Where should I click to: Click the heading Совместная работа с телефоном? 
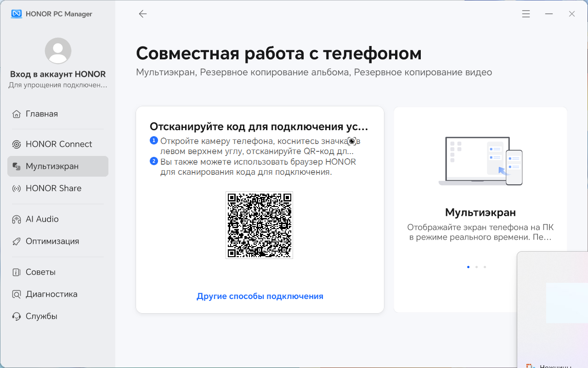[279, 53]
